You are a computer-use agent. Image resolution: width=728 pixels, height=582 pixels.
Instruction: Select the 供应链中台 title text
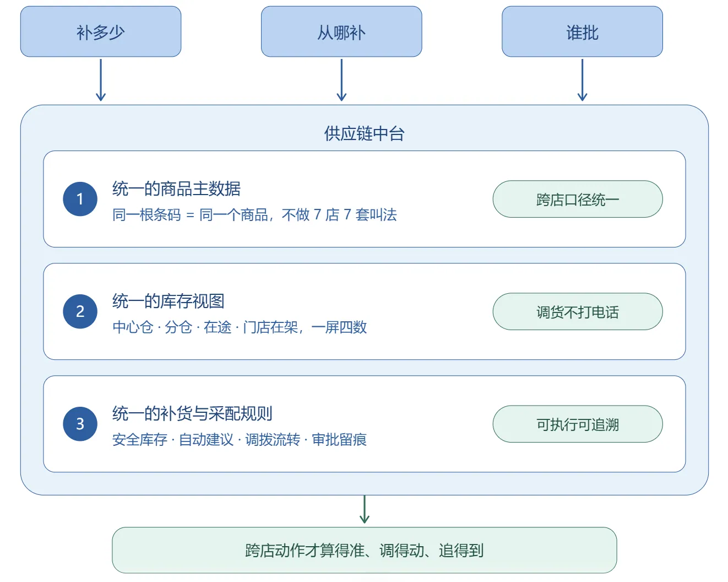(x=364, y=133)
